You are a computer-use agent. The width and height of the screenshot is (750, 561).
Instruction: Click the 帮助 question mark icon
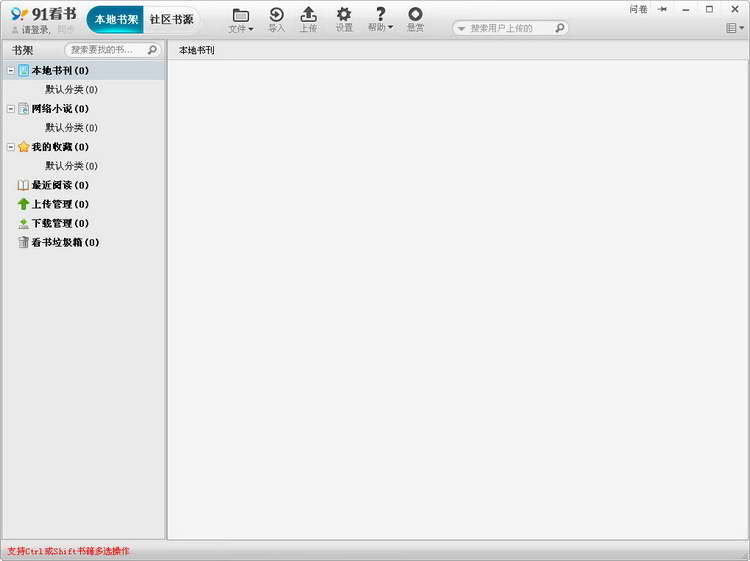tap(380, 14)
